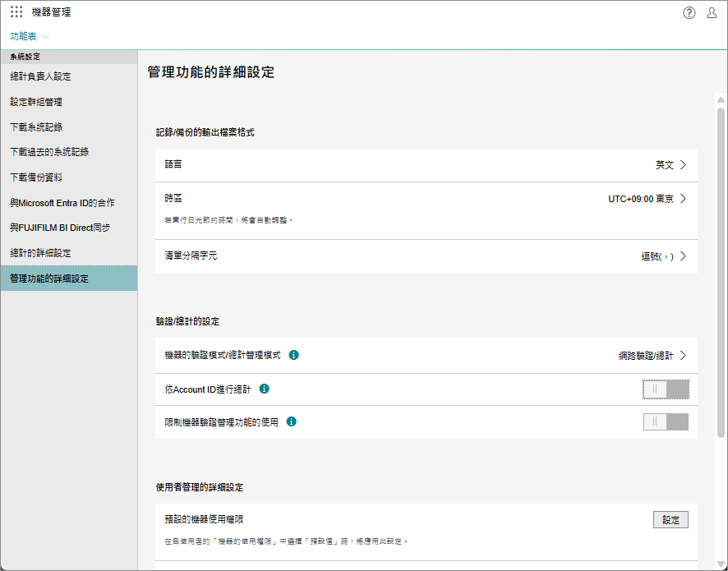Toggle the 限制機器驗證管理功能的使用 switch

coord(666,422)
